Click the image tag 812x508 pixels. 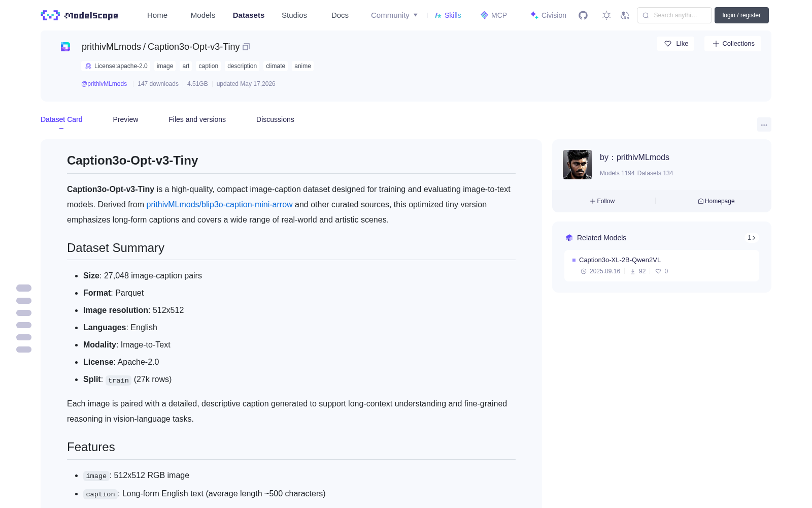point(165,66)
